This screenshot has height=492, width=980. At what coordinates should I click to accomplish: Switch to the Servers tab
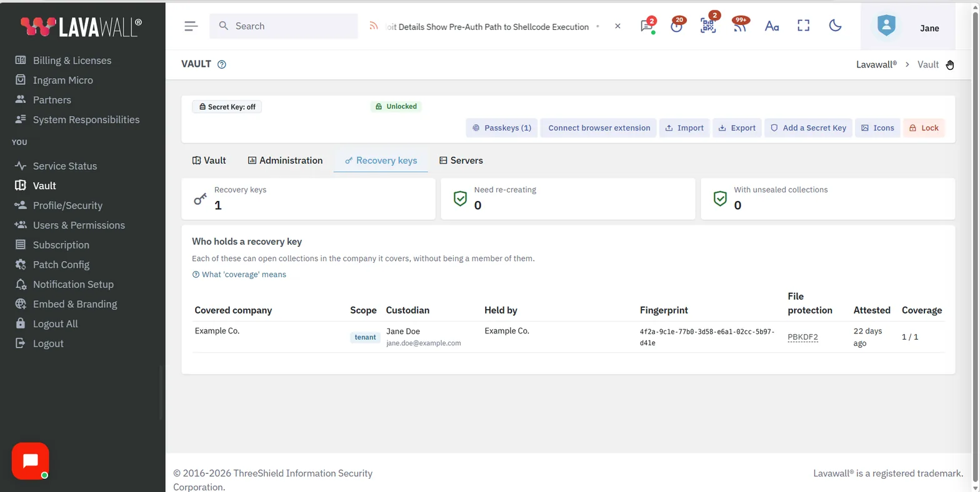tap(461, 160)
